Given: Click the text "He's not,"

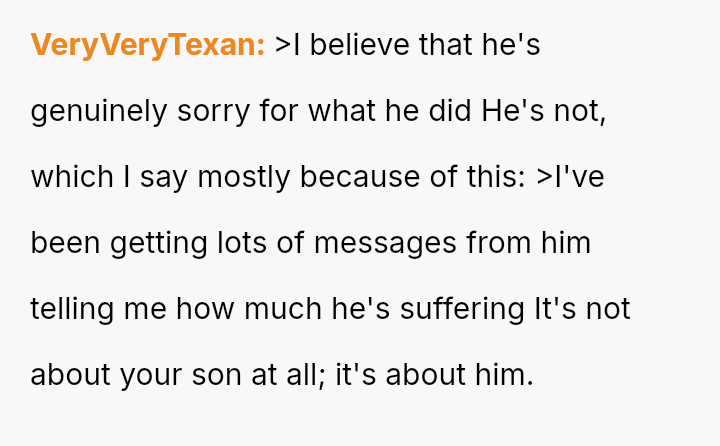Looking at the screenshot, I should click(544, 111).
